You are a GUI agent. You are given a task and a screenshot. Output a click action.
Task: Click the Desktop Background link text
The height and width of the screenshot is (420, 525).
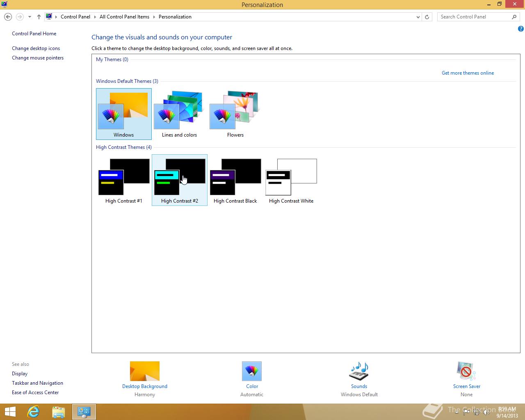(x=145, y=386)
